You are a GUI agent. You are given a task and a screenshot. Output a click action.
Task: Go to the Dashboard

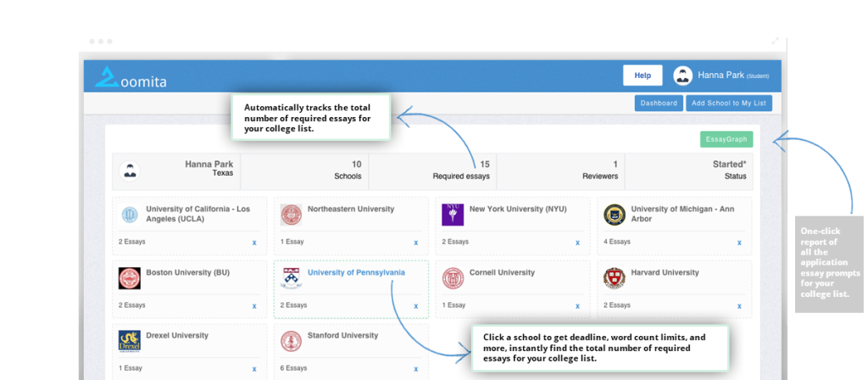click(659, 103)
